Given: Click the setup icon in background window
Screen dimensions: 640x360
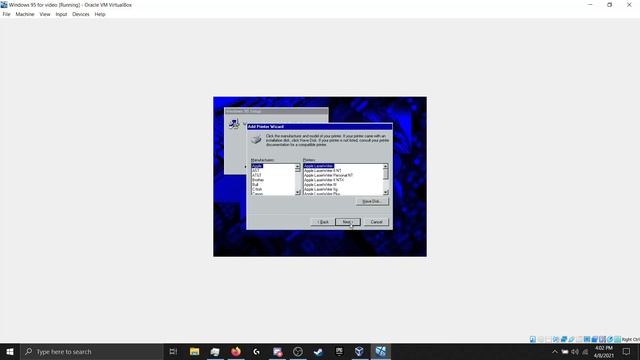Looking at the screenshot, I should click(x=234, y=123).
